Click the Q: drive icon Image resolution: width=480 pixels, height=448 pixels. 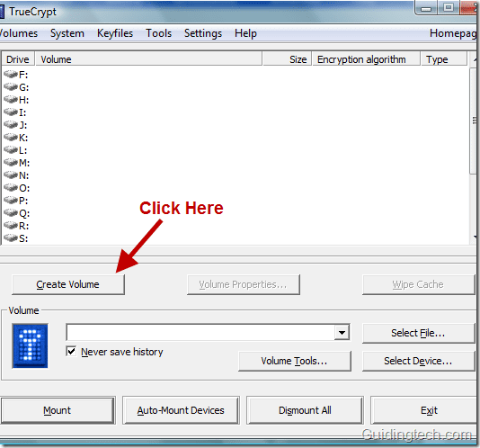pyautogui.click(x=11, y=212)
